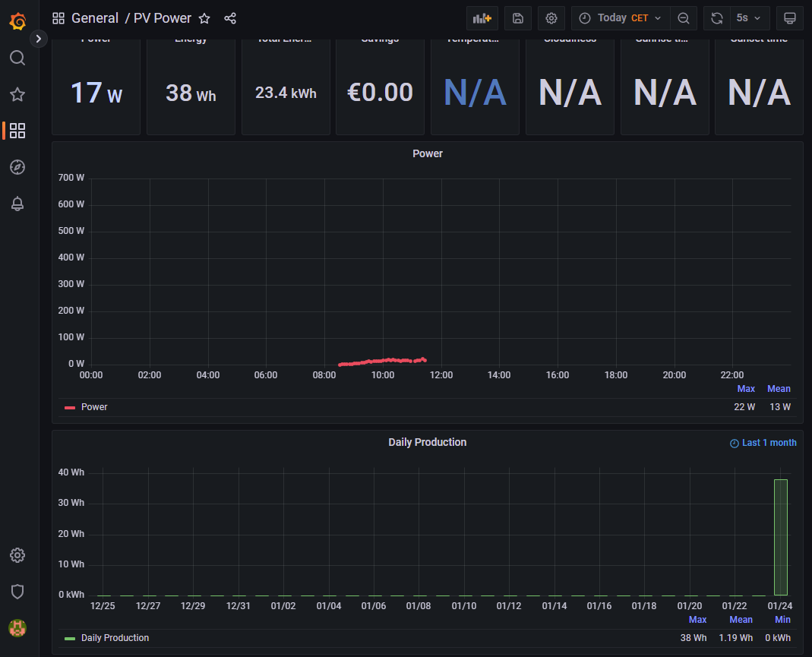The width and height of the screenshot is (812, 657).
Task: Click the red power line on graph
Action: (x=382, y=361)
